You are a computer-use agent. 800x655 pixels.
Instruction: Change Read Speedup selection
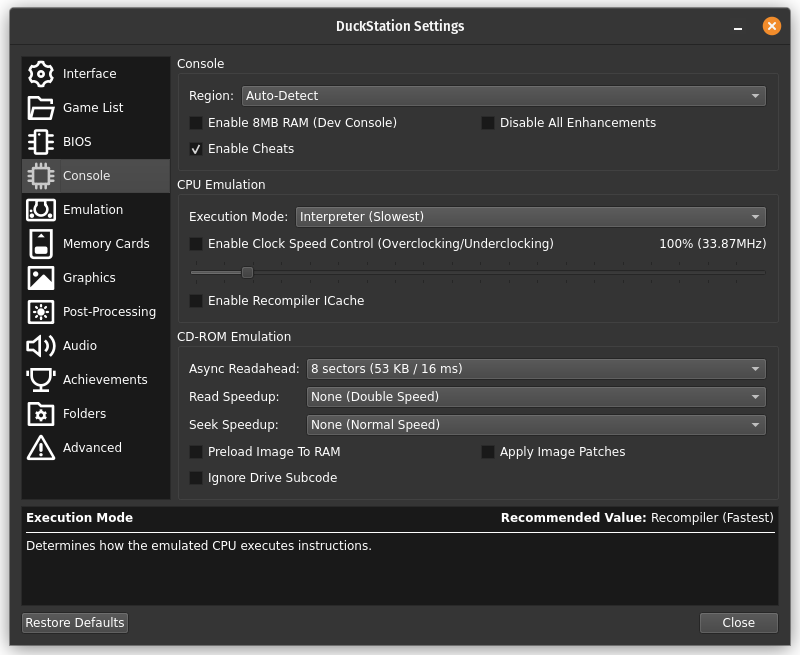click(x=536, y=397)
